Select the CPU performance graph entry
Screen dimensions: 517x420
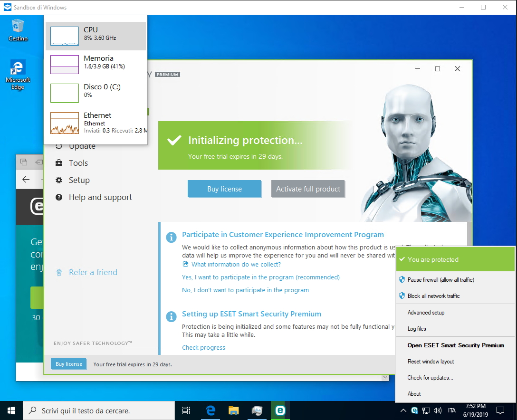(x=96, y=36)
